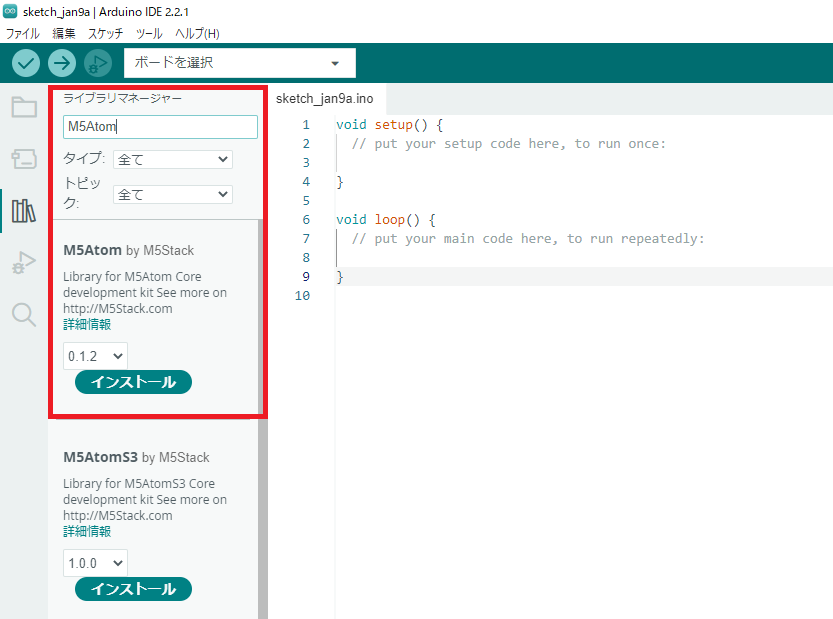The height and width of the screenshot is (619, 833).
Task: Click the M5Atom library description text
Action: click(x=145, y=293)
